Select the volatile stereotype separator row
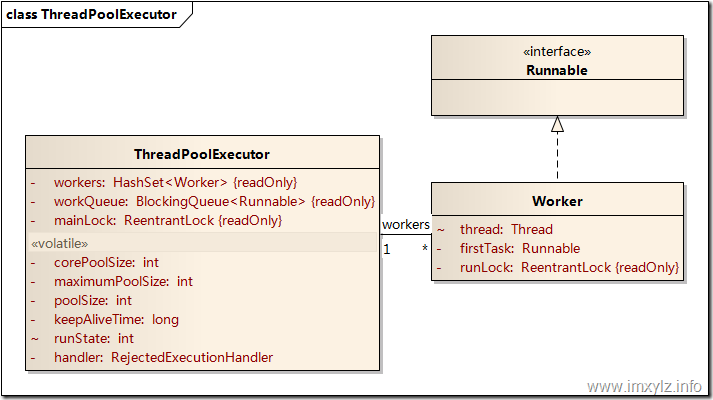This screenshot has width=713, height=400. (60, 243)
